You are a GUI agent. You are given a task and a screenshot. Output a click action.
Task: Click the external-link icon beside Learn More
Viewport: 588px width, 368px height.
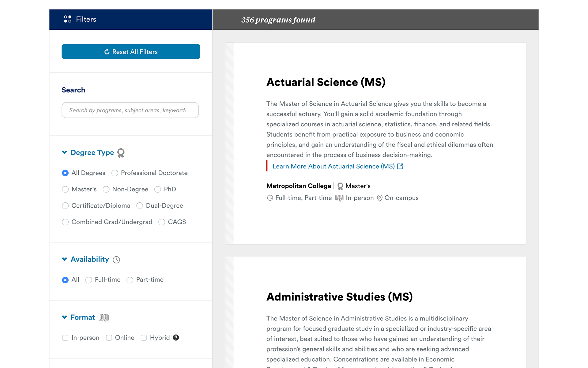click(400, 166)
